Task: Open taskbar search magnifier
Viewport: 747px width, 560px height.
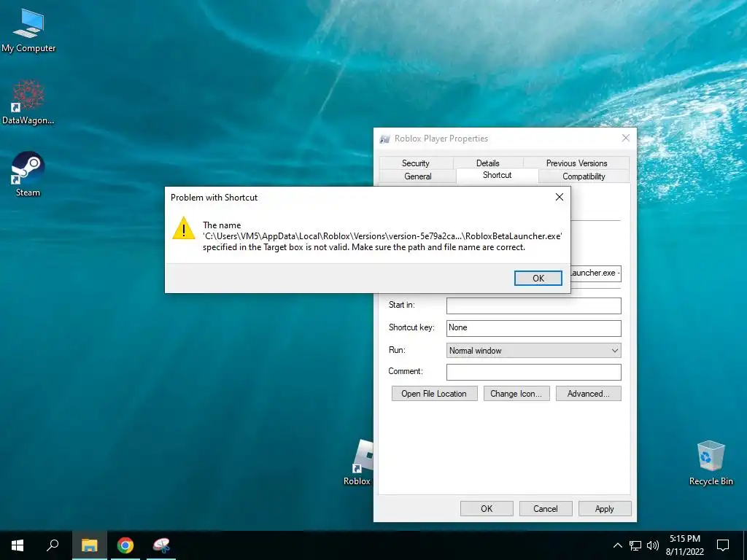Action: pos(53,545)
